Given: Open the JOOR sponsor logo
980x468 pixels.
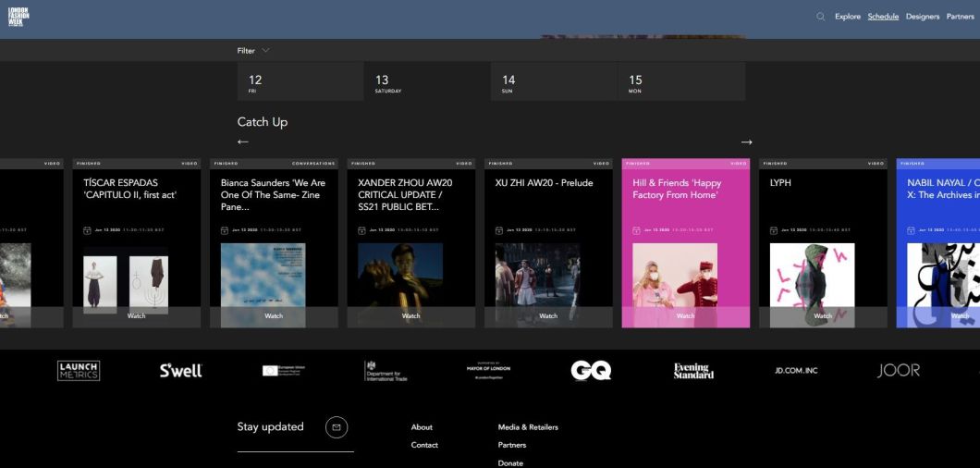Looking at the screenshot, I should (898, 371).
